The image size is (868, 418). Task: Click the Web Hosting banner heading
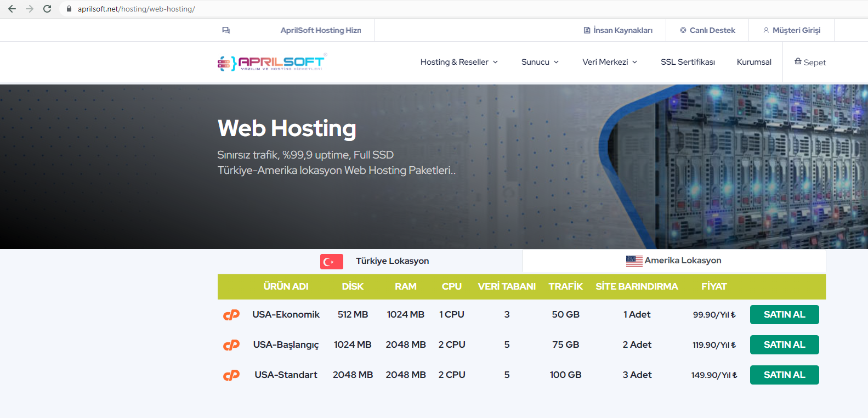click(287, 128)
